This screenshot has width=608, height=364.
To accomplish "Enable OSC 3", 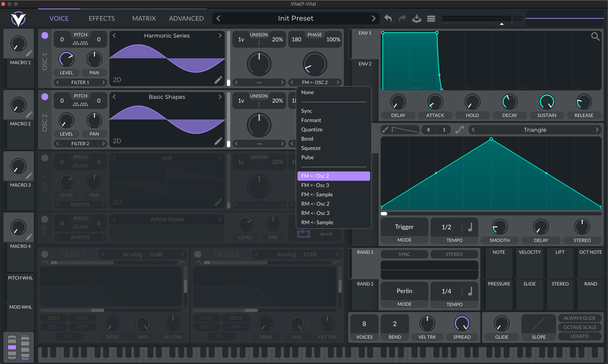I will coord(45,158).
